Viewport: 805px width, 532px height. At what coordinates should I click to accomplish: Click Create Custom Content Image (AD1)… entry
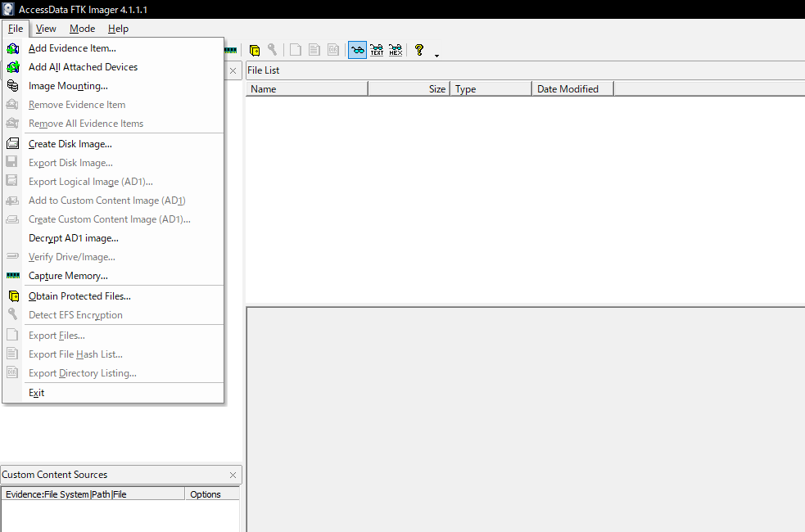tap(114, 219)
